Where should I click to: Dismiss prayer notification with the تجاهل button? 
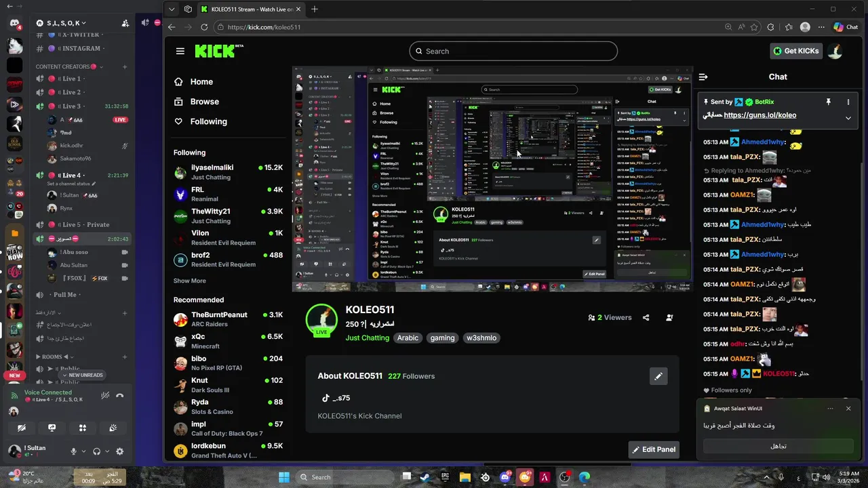(x=778, y=446)
